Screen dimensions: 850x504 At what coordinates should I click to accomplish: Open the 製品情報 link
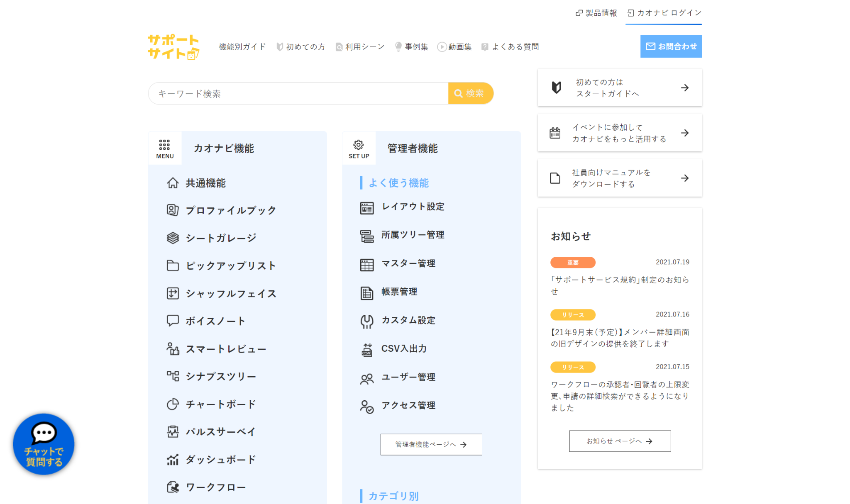596,13
